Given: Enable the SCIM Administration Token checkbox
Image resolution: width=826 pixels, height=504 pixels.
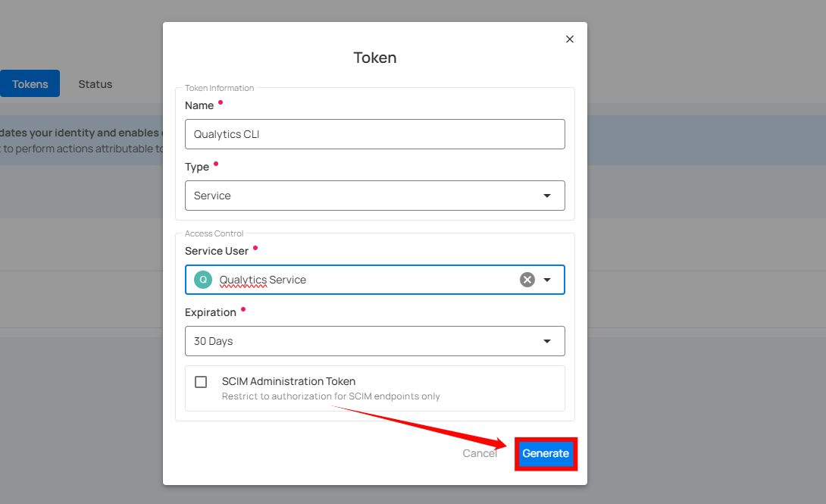Looking at the screenshot, I should pos(201,382).
